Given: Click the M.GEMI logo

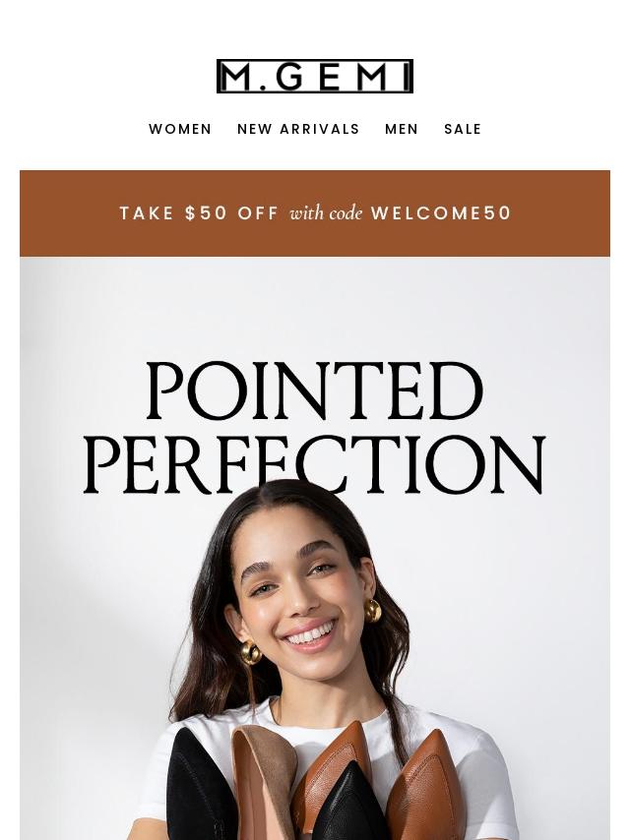Looking at the screenshot, I should click(x=315, y=76).
